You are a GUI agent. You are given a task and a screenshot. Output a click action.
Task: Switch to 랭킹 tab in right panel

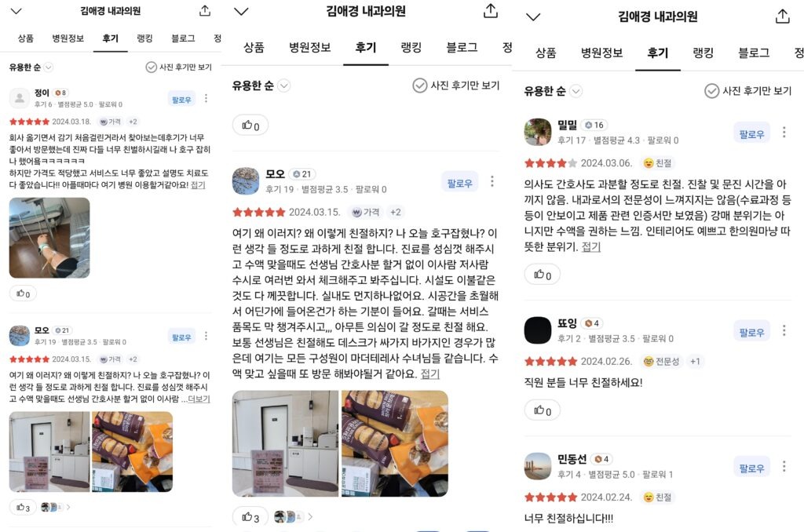click(703, 53)
